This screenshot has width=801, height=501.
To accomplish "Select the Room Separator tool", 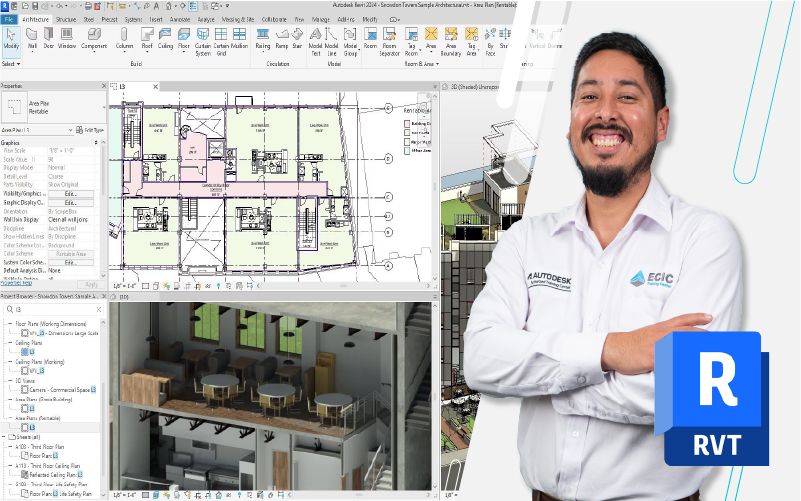I will point(389,42).
